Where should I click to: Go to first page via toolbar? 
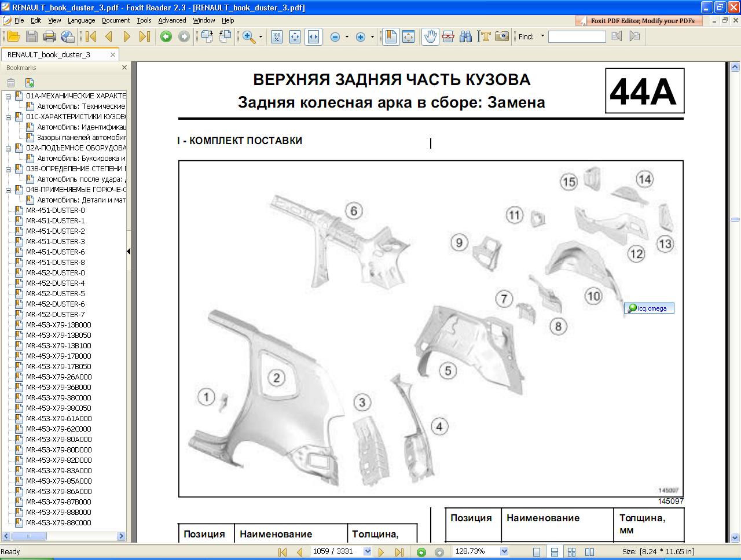click(x=91, y=36)
